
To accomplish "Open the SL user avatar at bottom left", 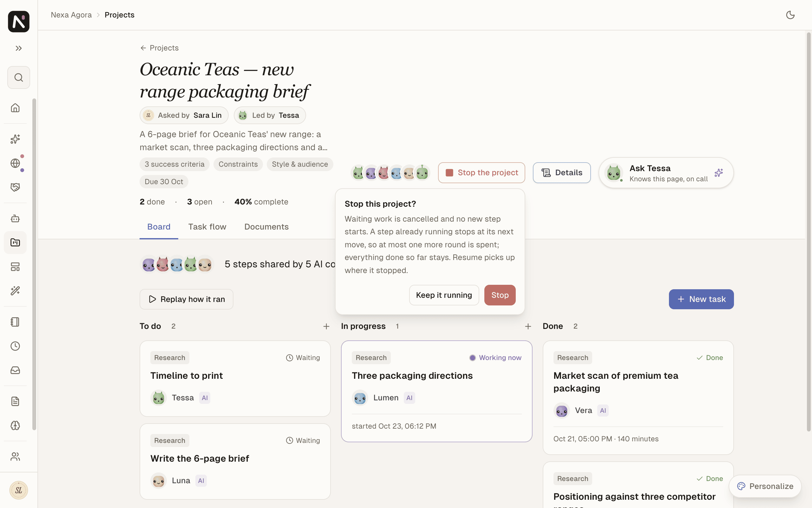I will coord(18,490).
